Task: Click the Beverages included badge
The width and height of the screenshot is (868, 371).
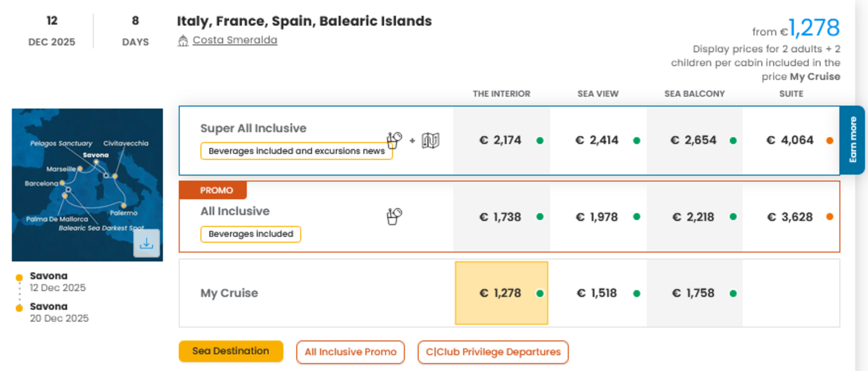Action: (251, 234)
